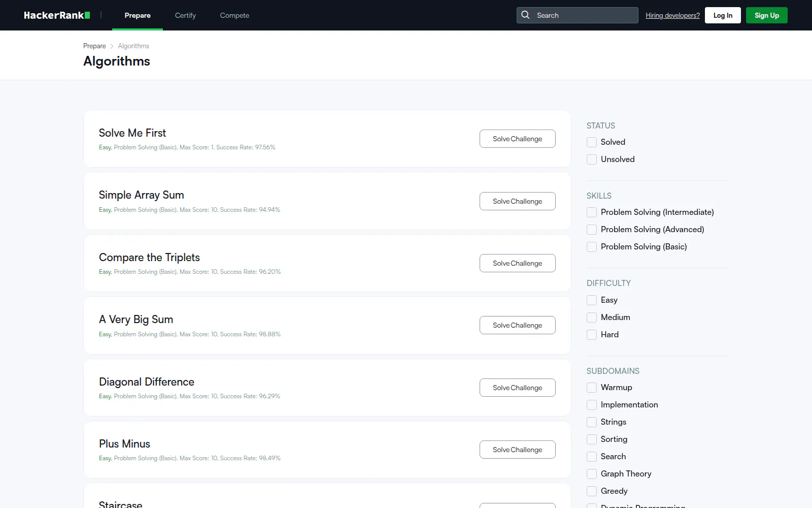
Task: Tick the Greedy subdomain checkbox
Action: [x=592, y=491]
